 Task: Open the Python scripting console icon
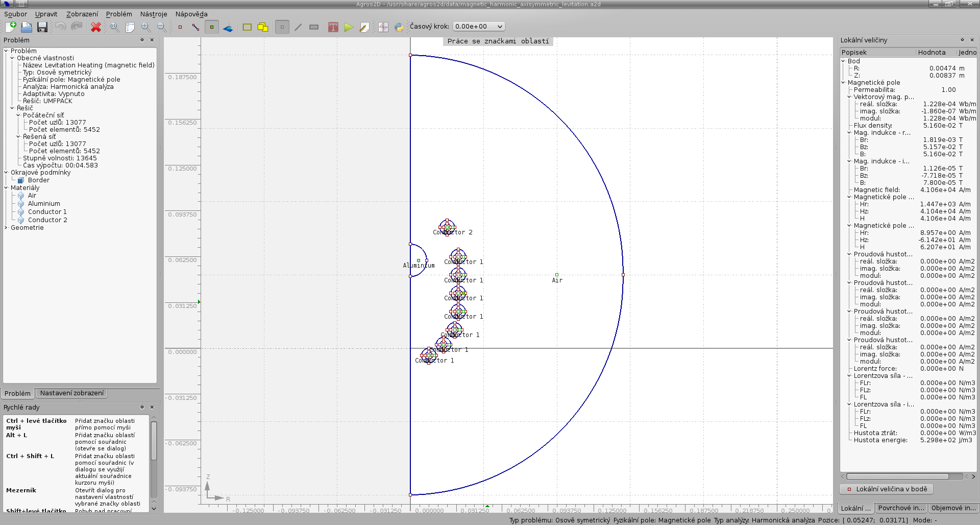pos(399,27)
